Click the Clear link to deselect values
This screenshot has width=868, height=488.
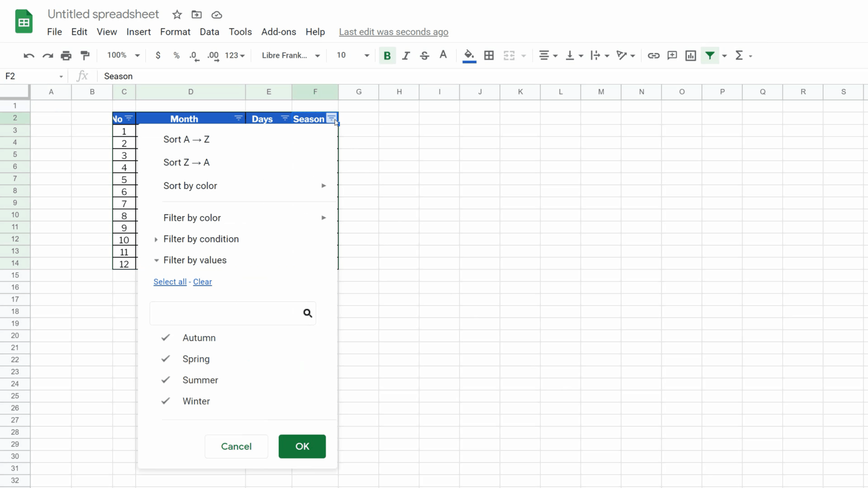[x=202, y=281]
